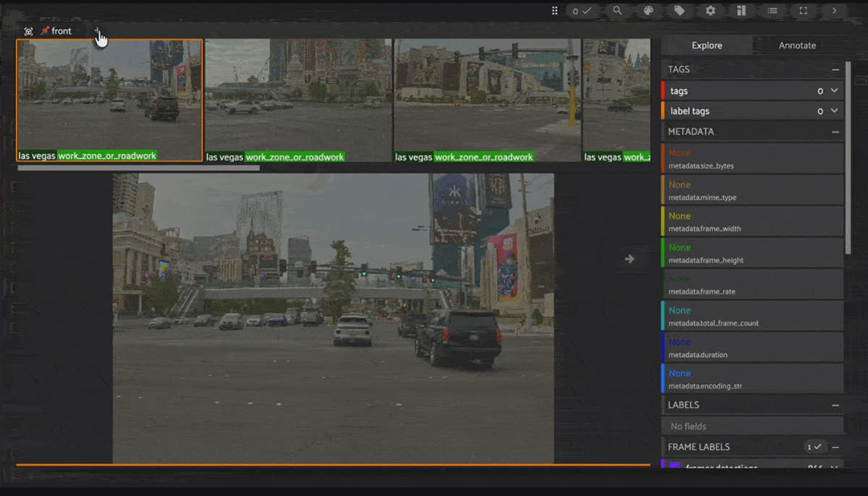Click the FRAME LABELS selected count badge

[814, 448]
